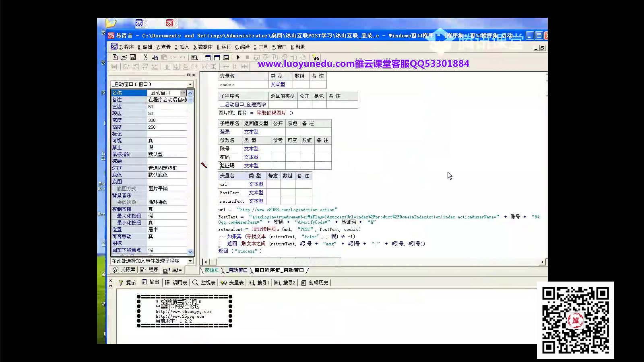Screen dimensions: 644x362
Task: Select the 底色 property value 默认底色
Action: tap(167, 175)
